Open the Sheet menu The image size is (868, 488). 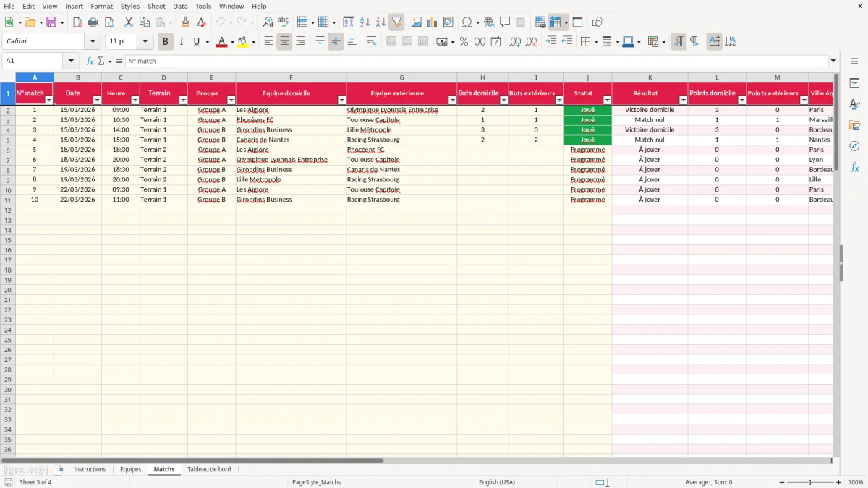pos(156,6)
